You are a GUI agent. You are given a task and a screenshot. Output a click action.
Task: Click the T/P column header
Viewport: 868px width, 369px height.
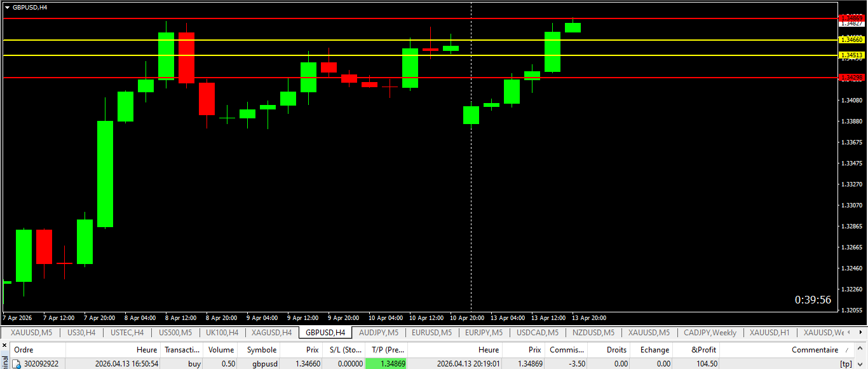point(386,350)
